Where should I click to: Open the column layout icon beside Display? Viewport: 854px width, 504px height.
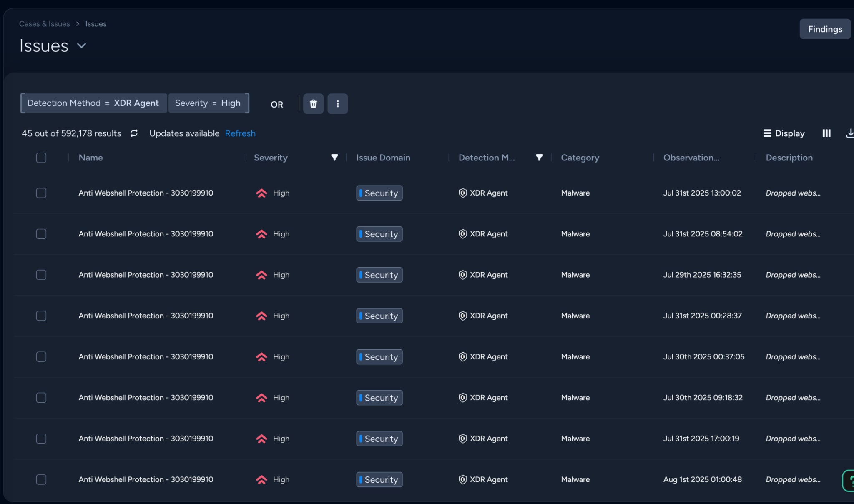point(826,133)
